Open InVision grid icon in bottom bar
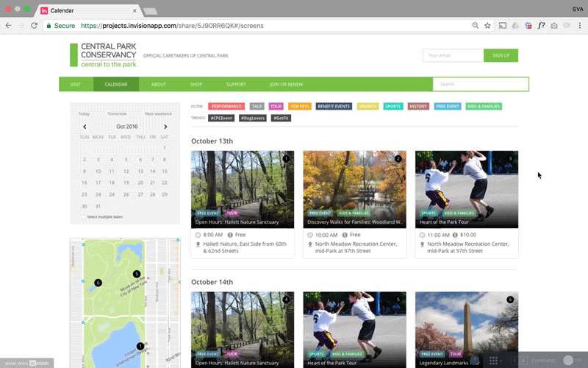This screenshot has width=588, height=368. point(493,360)
